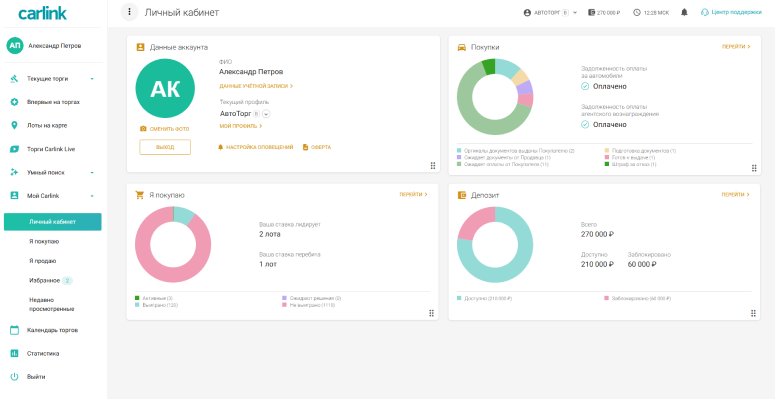Toggle Штраф за отказ legend item
Viewport: 775px width, 400px height.
630,163
